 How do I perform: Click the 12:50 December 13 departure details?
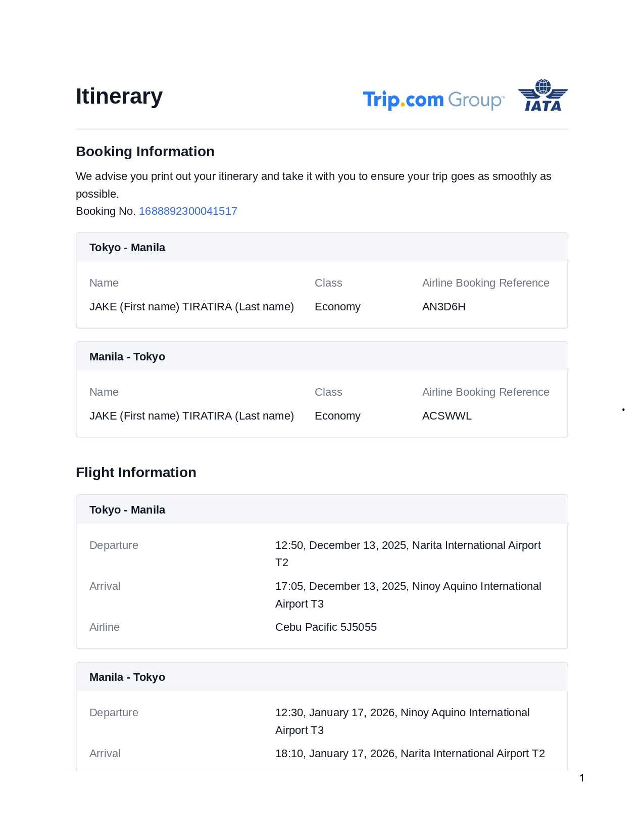point(408,546)
